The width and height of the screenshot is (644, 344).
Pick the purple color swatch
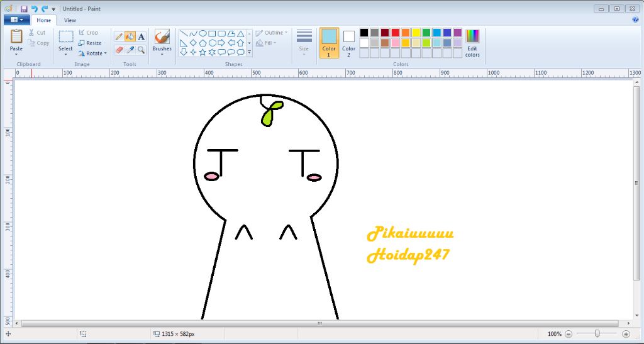click(458, 33)
